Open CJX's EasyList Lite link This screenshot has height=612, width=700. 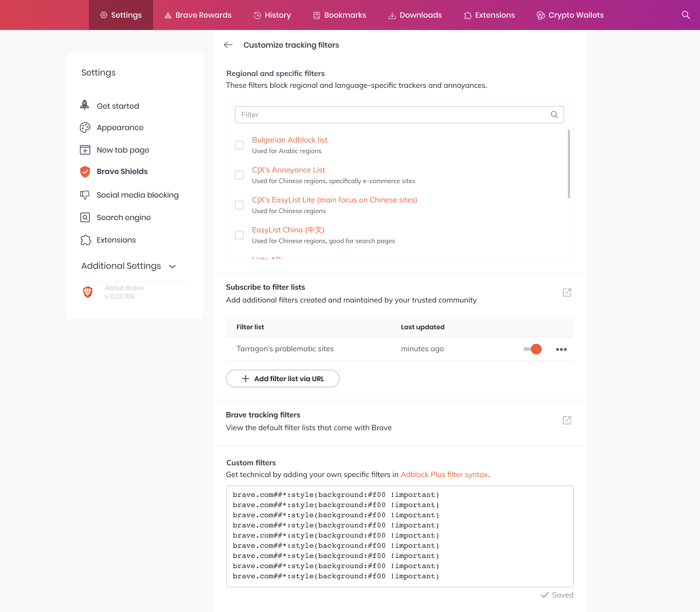(334, 200)
